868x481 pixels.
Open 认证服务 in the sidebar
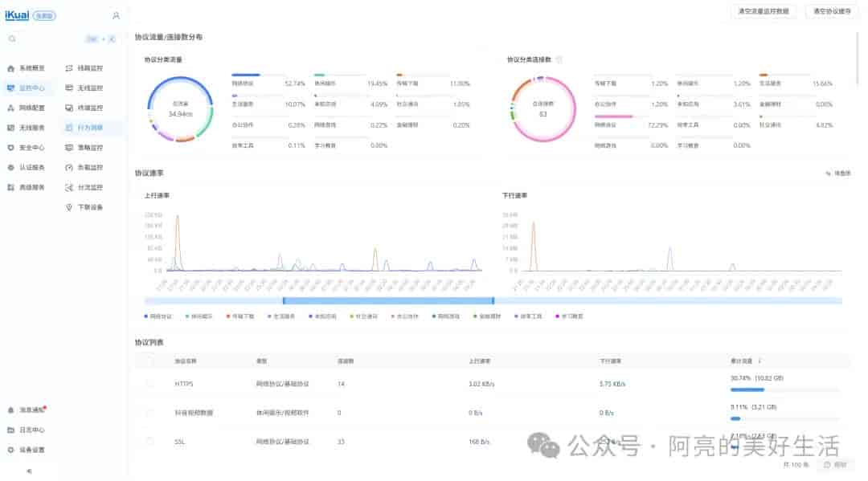[27, 168]
